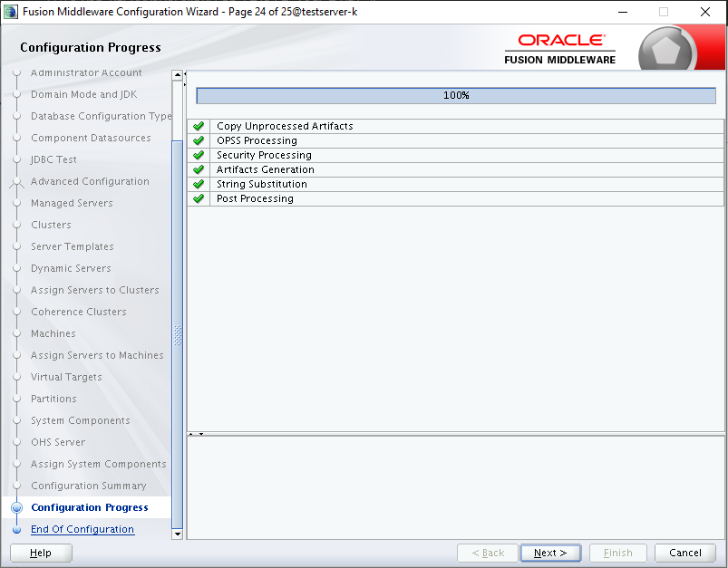Image resolution: width=728 pixels, height=568 pixels.
Task: Click the Oracle Fusion Middleware logo
Action: point(560,49)
